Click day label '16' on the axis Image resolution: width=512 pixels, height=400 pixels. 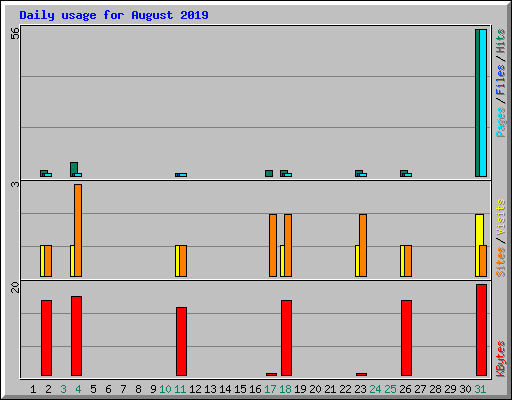(255, 389)
